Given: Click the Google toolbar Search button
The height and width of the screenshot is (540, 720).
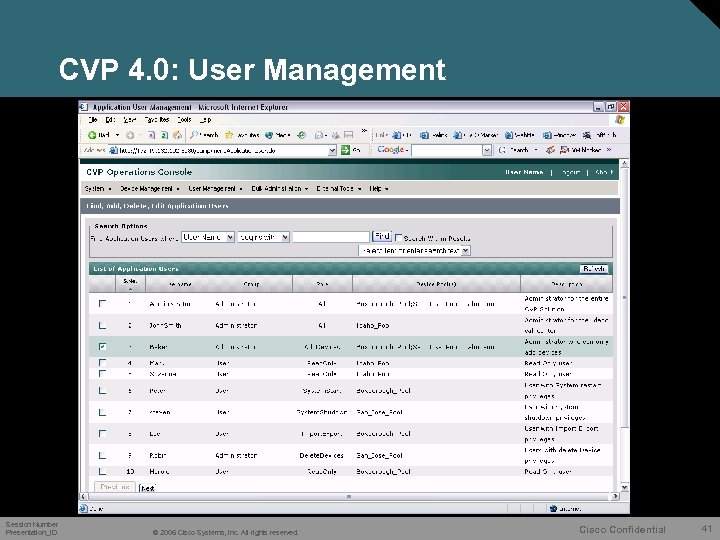Looking at the screenshot, I should coord(513,150).
